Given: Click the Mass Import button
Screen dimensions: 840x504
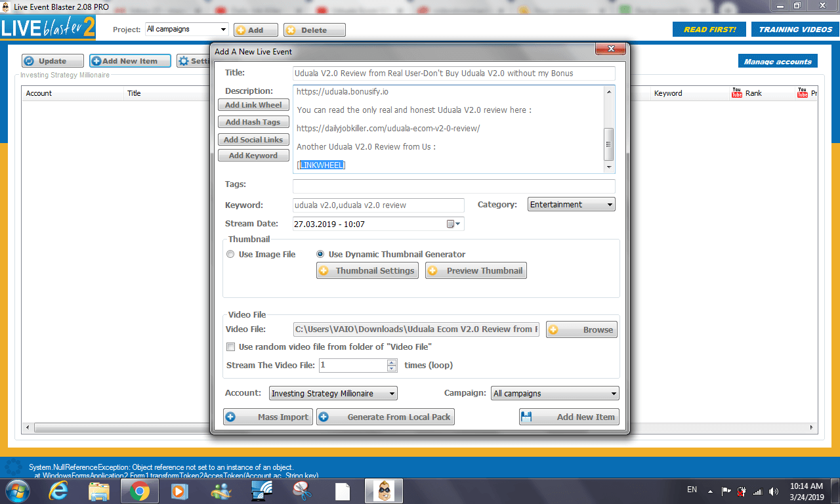Looking at the screenshot, I should (268, 417).
